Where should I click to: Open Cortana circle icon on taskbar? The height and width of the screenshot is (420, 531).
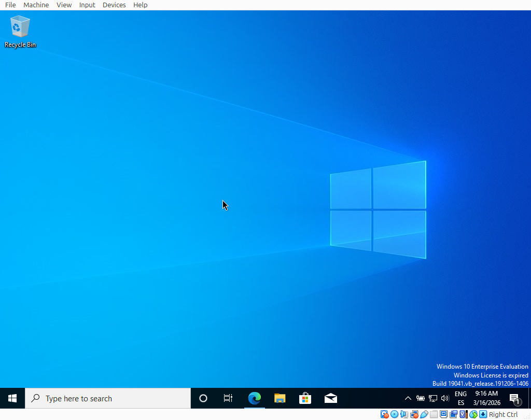[203, 398]
